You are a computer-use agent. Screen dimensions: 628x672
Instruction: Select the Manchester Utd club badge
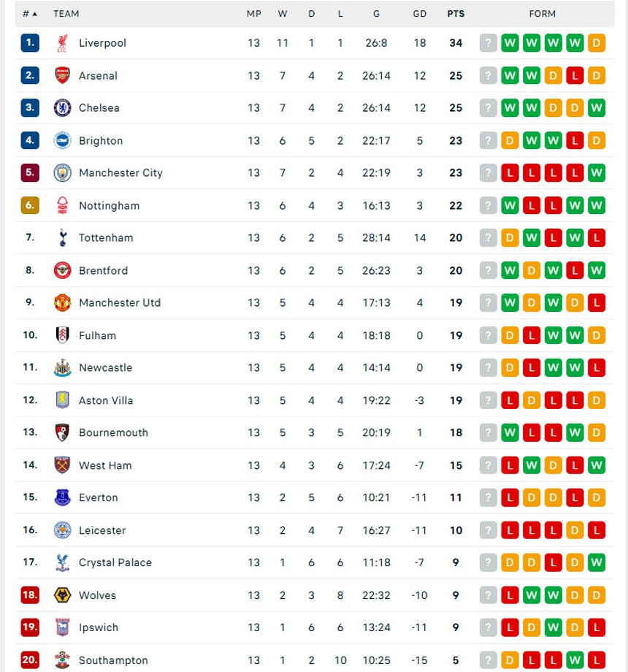(63, 302)
